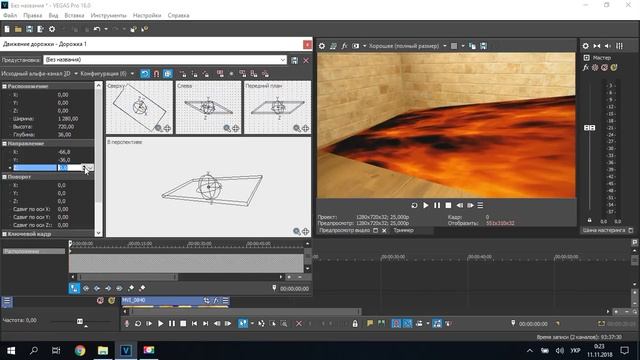Screen dimensions: 640x360
Task: Collapse the Направление section
Action: (4, 144)
